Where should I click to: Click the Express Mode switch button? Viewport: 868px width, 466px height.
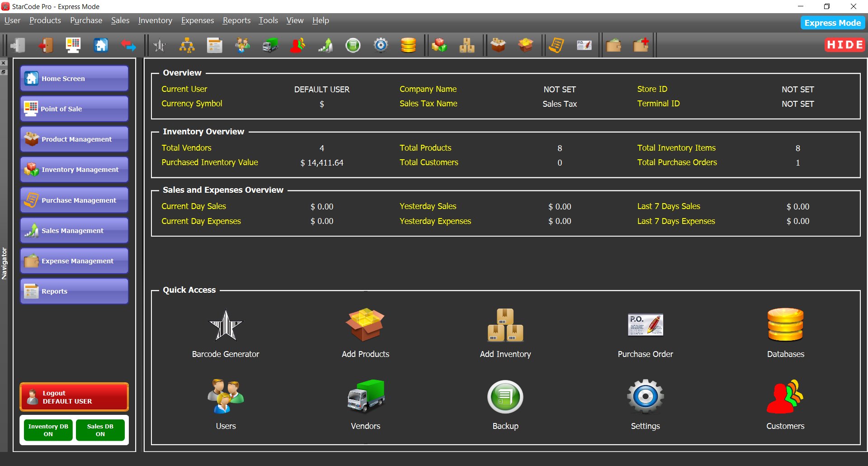tap(832, 23)
